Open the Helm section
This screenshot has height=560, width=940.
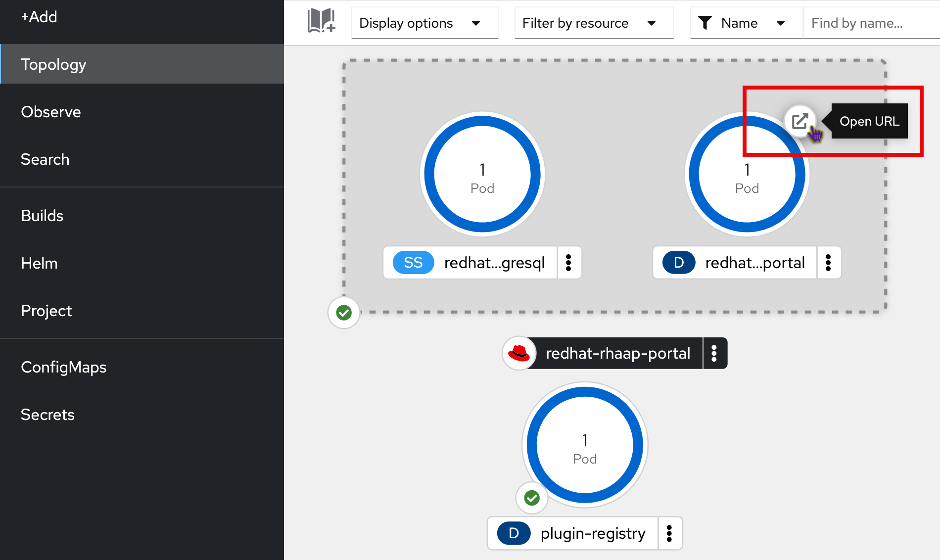(39, 263)
